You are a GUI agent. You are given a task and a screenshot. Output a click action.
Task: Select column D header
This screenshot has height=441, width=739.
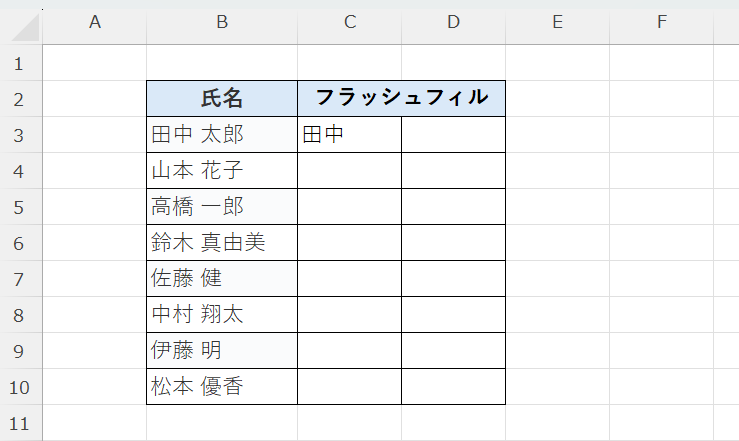453,23
